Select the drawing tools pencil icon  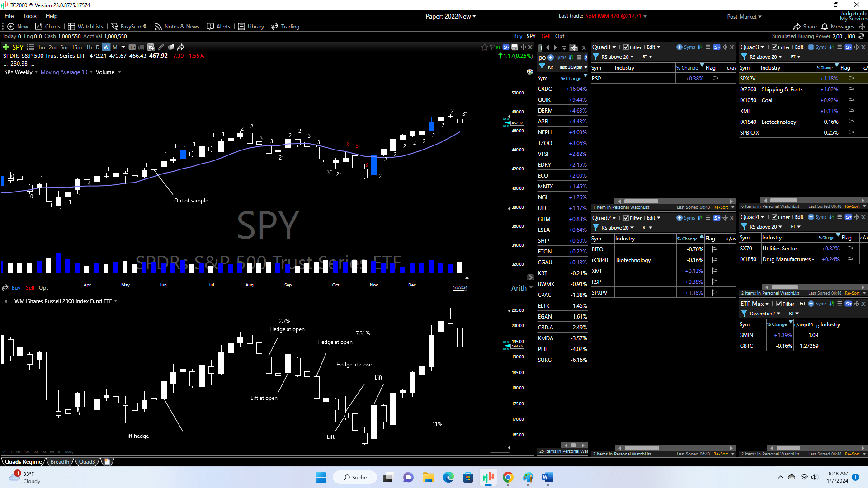click(161, 47)
